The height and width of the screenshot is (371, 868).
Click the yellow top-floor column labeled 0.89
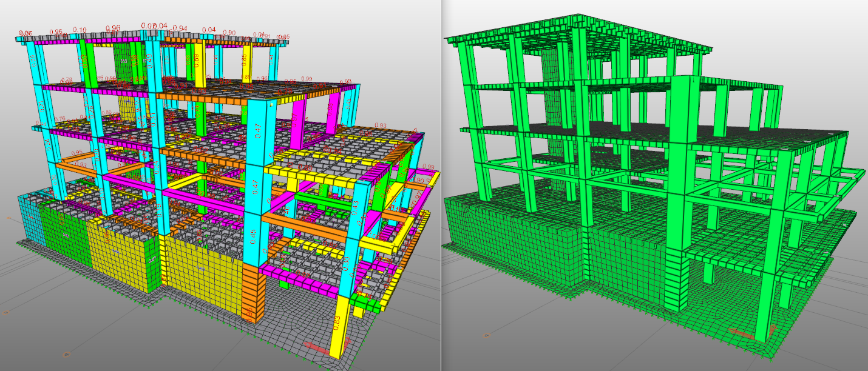198,64
